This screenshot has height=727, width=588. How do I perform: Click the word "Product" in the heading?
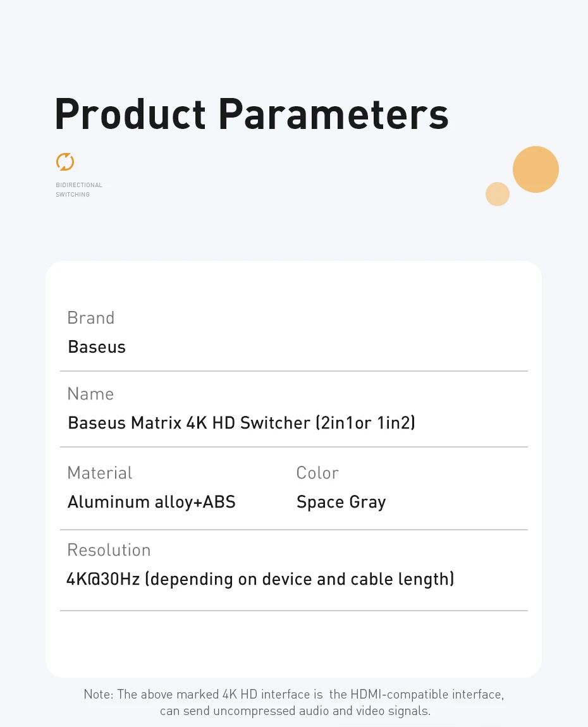click(x=130, y=114)
